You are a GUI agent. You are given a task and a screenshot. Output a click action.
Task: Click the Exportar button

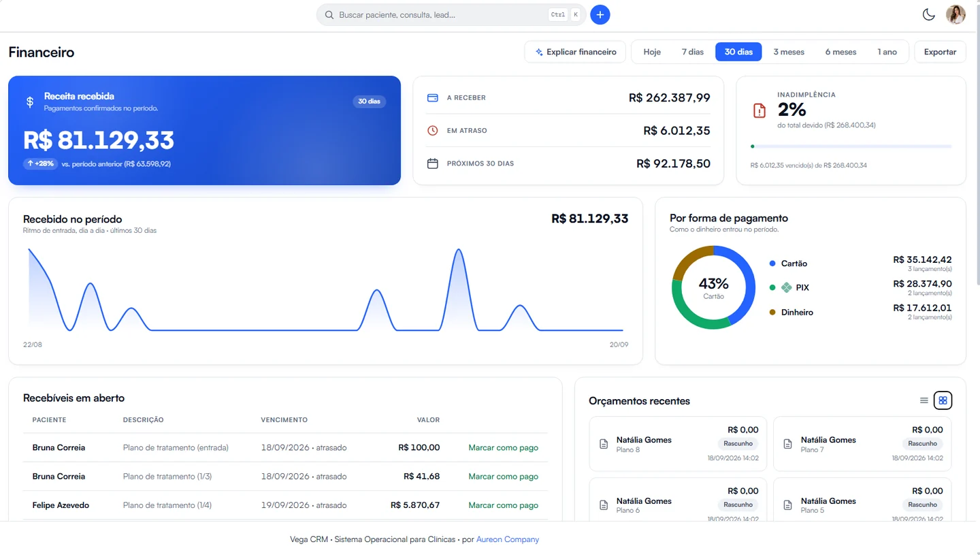coord(940,52)
